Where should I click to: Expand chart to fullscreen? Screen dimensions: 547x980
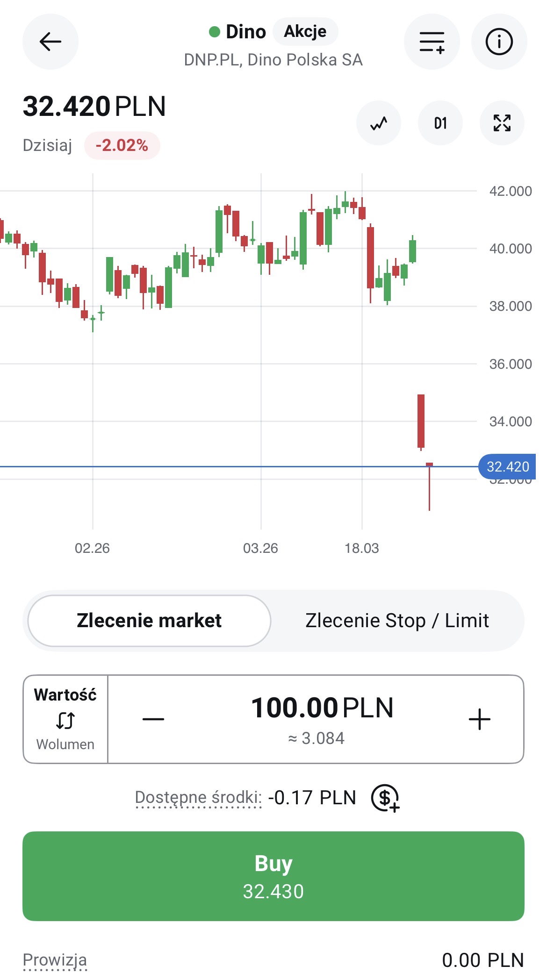tap(502, 123)
